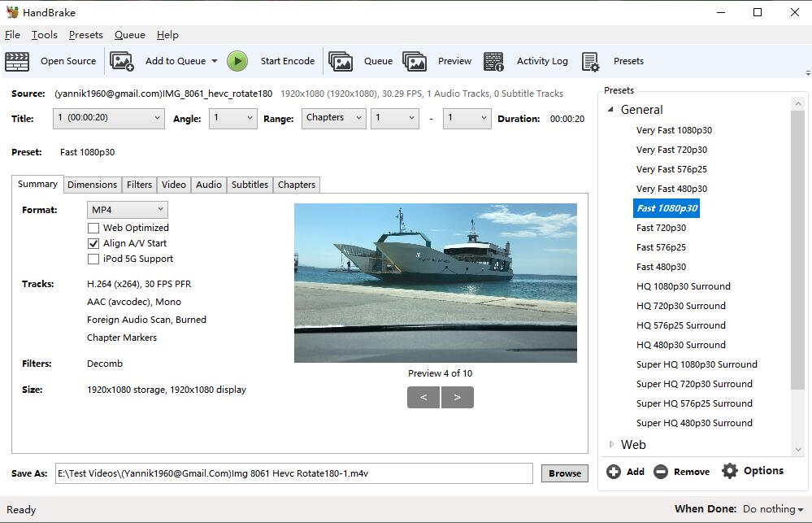Browse for a save destination

coord(564,473)
